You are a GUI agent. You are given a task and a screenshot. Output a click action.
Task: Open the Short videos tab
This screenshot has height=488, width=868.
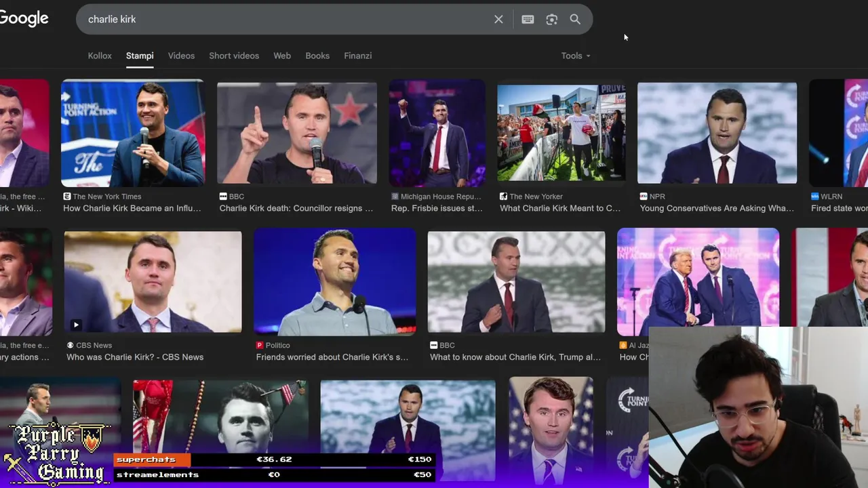coord(234,56)
